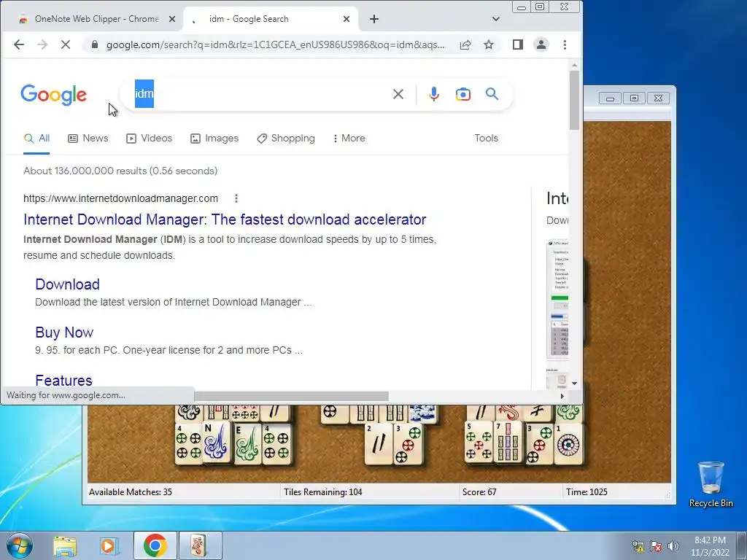Image resolution: width=747 pixels, height=560 pixels.
Task: Click the Download sitelink
Action: coord(68,284)
